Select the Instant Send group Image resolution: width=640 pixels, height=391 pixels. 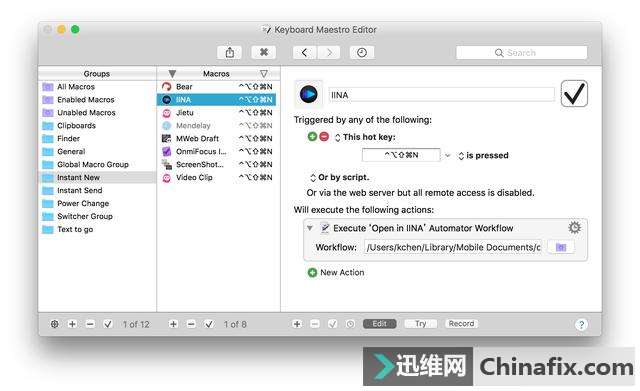[x=97, y=191]
